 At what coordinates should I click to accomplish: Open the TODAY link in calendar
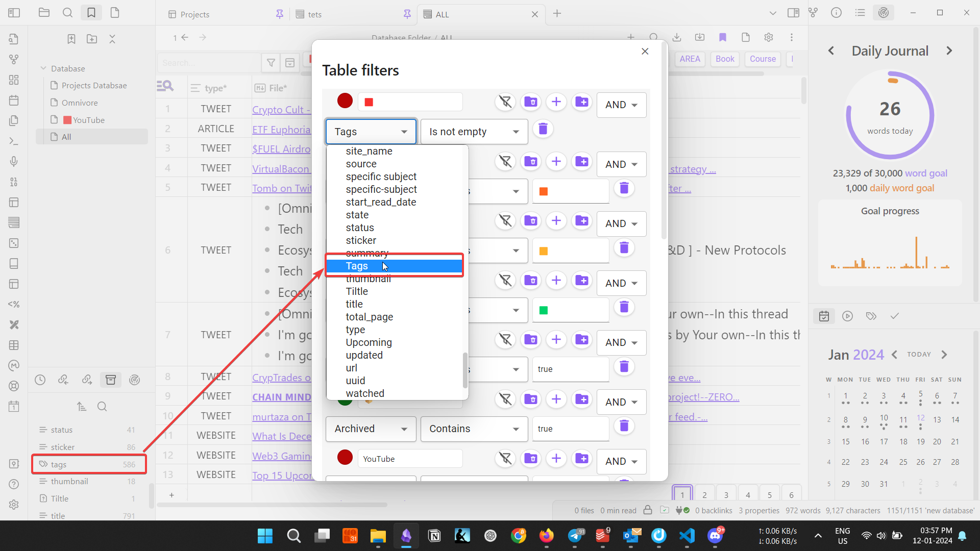click(x=919, y=354)
